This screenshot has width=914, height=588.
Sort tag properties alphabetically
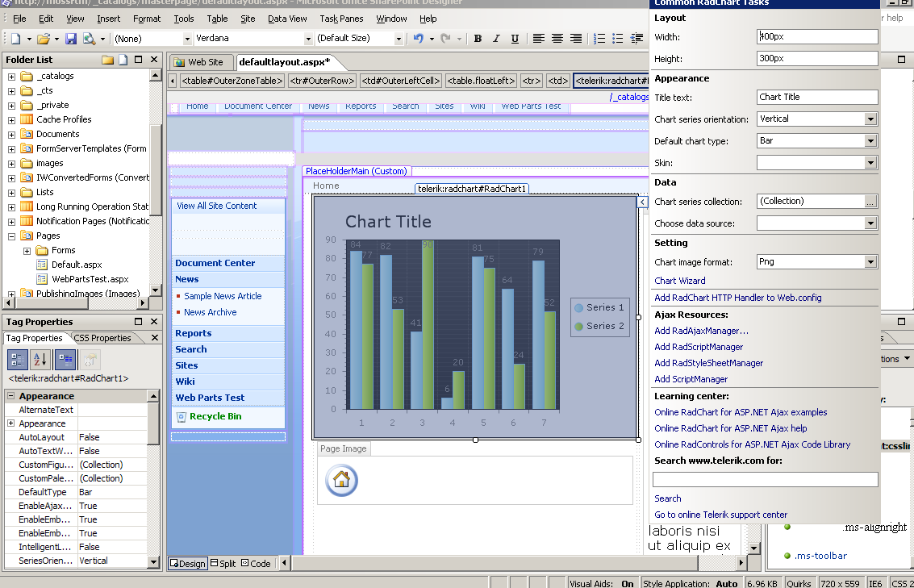[x=41, y=360]
